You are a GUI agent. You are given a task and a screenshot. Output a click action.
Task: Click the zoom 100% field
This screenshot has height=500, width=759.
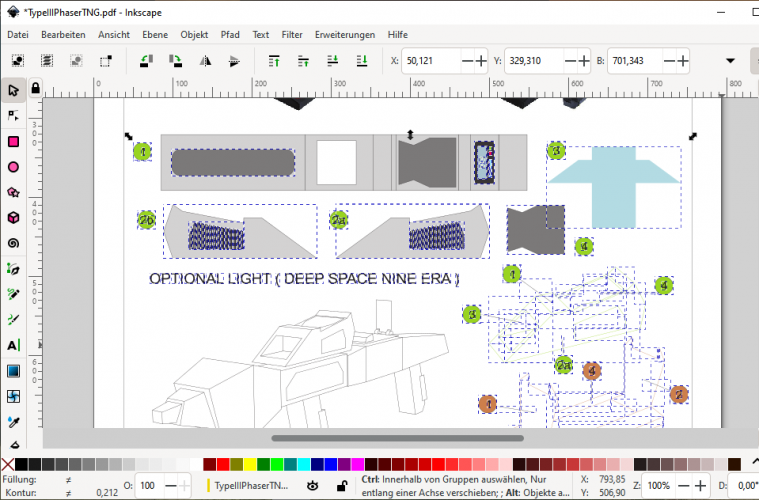[x=659, y=485]
